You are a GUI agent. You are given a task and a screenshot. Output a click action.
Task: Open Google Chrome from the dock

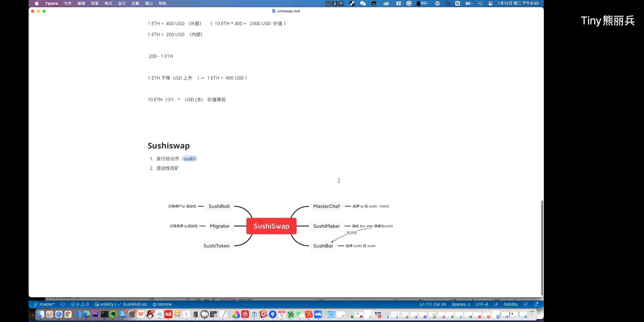pyautogui.click(x=68, y=314)
